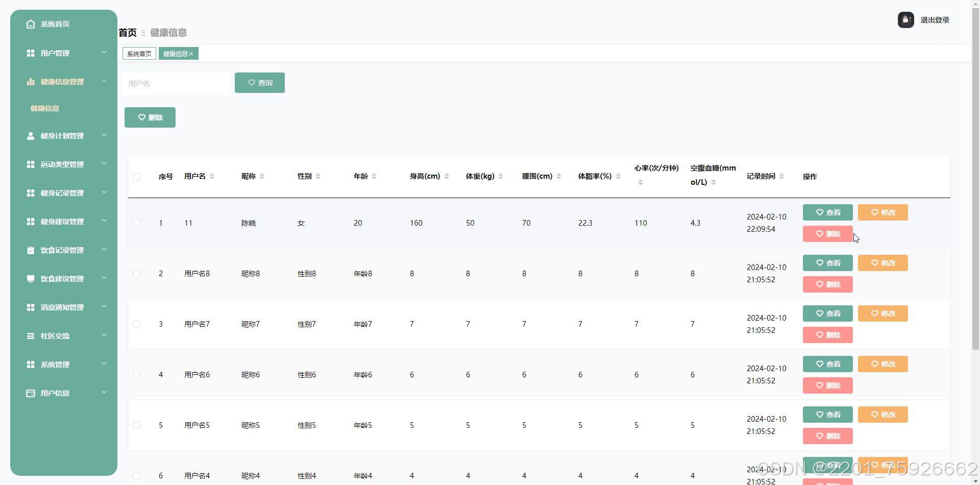Sort by 体脂率(%) column arrows
Image resolution: width=980 pixels, height=485 pixels.
(618, 176)
